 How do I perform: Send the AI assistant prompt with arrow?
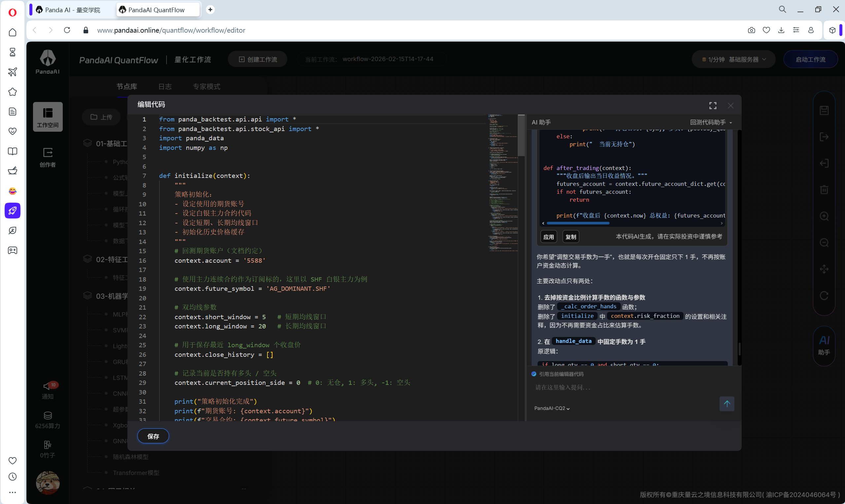point(727,403)
